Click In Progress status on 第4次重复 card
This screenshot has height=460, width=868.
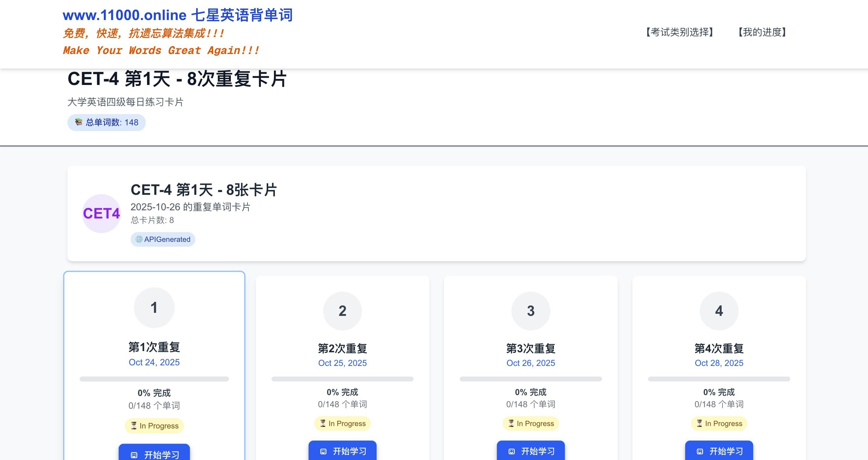tap(719, 424)
